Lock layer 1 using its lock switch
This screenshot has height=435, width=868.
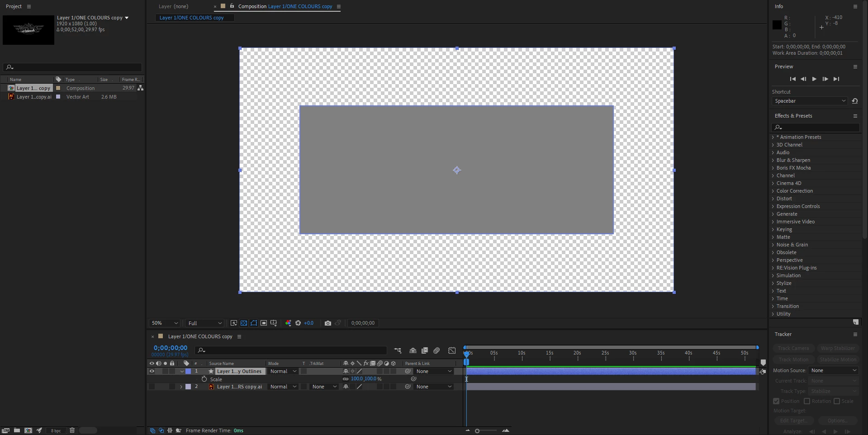click(x=172, y=371)
